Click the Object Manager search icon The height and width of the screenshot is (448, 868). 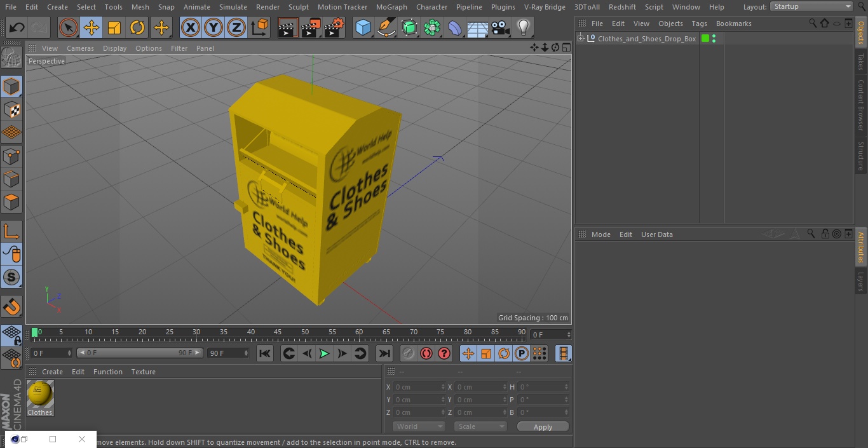[x=813, y=24]
